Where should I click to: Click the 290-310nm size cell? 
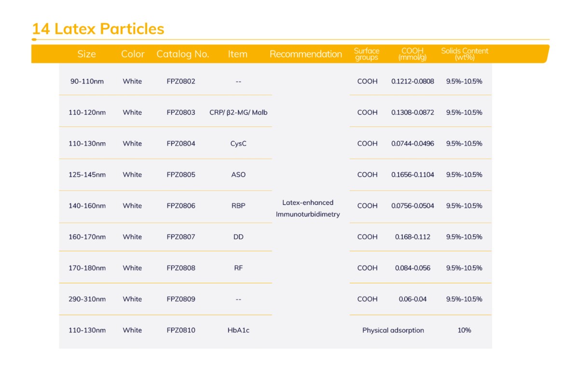(x=87, y=299)
